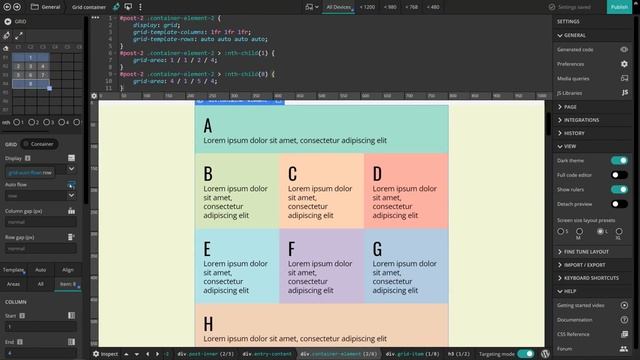The width and height of the screenshot is (640, 360).
Task: Toggle the Grid Container switch
Action: 40,144
